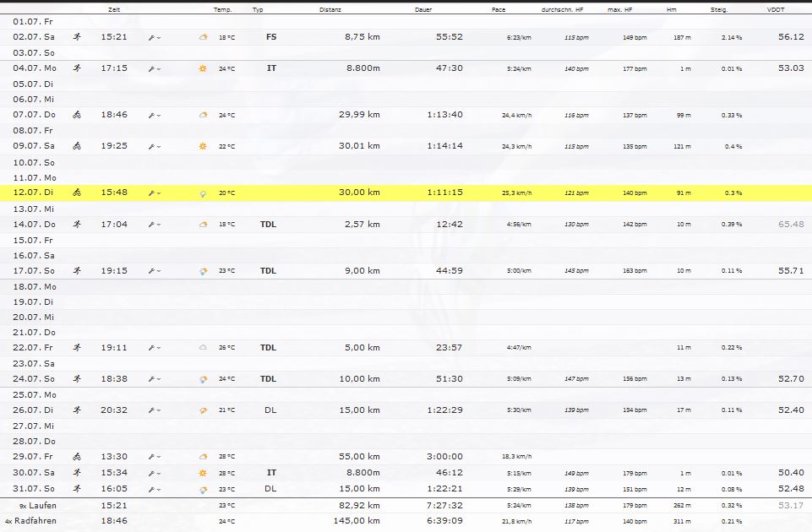Click the cloudy weather icon on 22.07. Fr
The width and height of the screenshot is (812, 532).
point(203,348)
